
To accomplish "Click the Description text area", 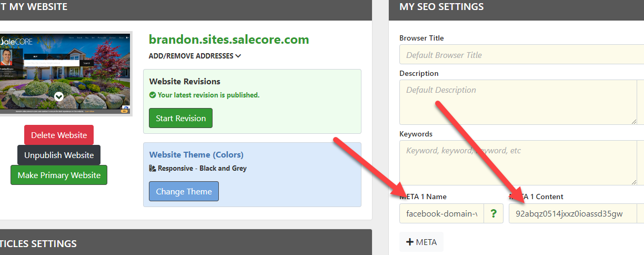I will (518, 102).
